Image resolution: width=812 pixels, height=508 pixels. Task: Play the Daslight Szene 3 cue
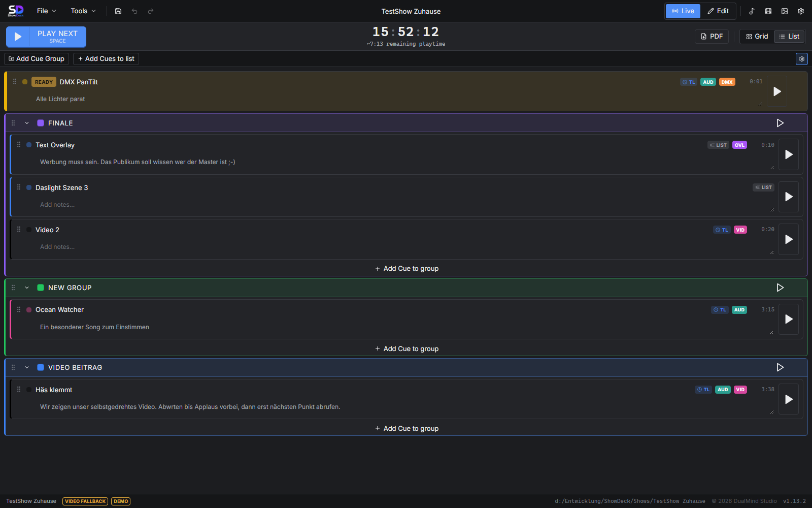(789, 197)
